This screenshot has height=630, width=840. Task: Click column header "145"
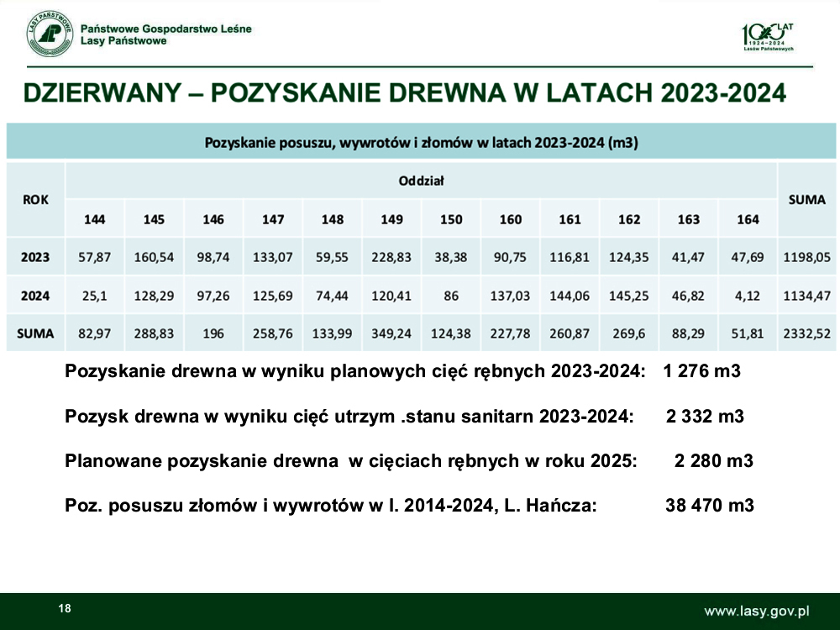pos(154,219)
